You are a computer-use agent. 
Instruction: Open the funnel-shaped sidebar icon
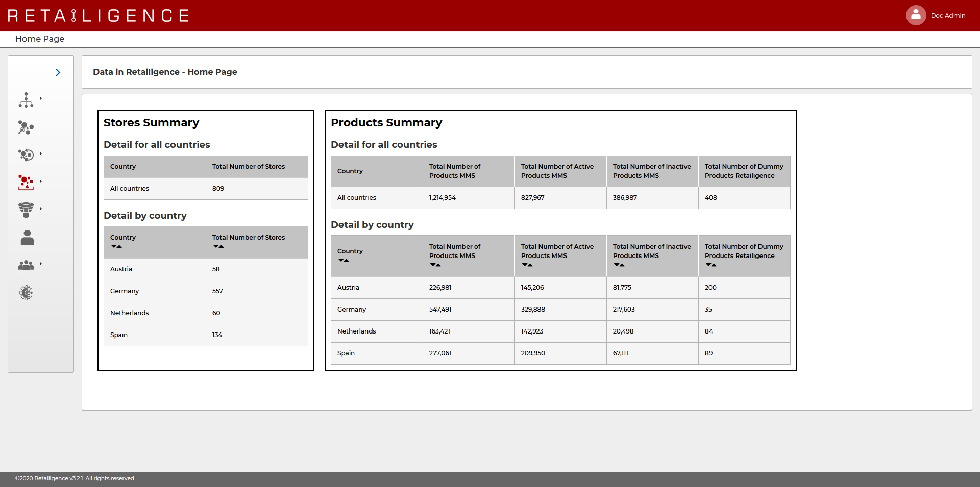click(x=26, y=210)
